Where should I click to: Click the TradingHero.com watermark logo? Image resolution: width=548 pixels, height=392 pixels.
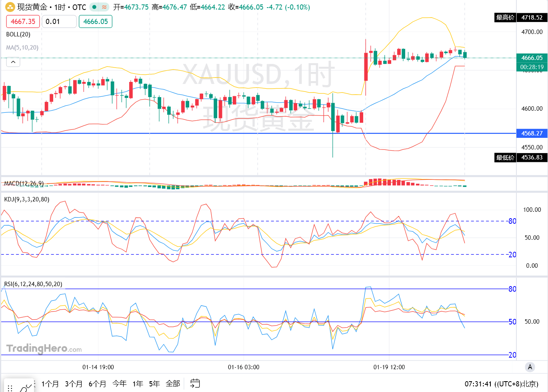[44, 348]
